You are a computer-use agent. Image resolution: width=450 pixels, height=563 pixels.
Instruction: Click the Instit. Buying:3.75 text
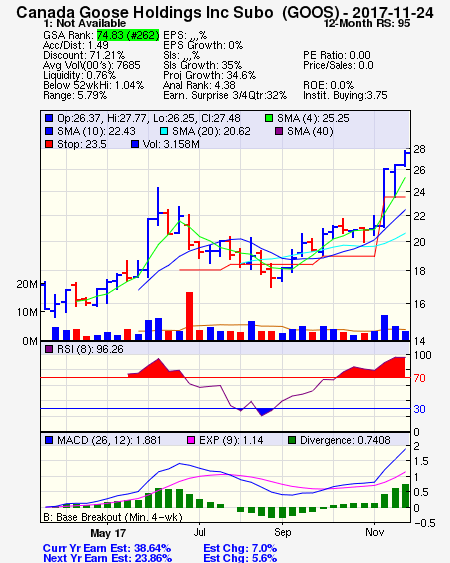(345, 96)
